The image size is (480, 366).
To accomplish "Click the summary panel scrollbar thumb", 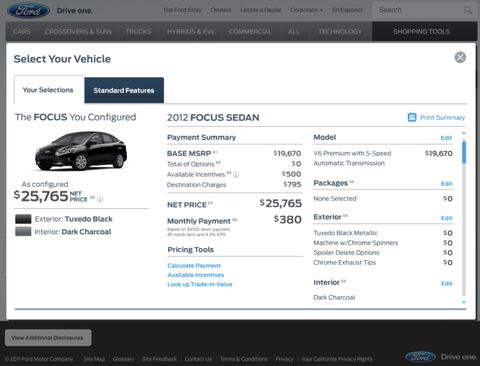I will (x=464, y=152).
